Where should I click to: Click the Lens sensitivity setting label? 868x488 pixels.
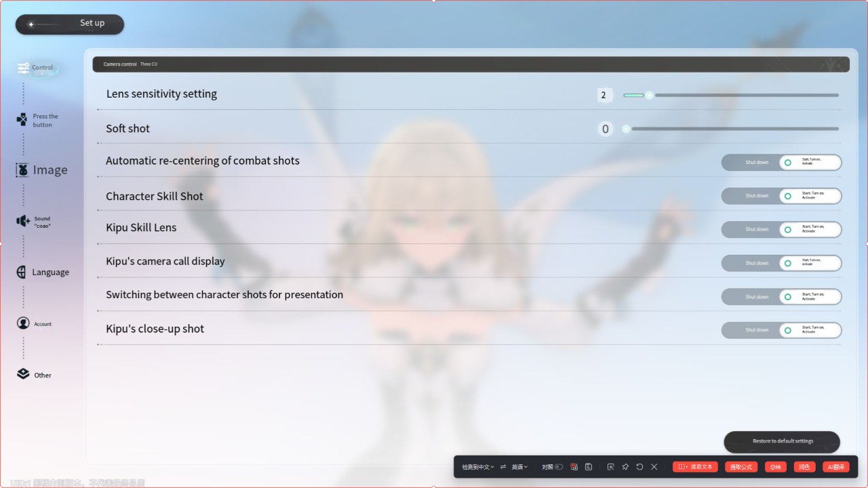click(161, 94)
